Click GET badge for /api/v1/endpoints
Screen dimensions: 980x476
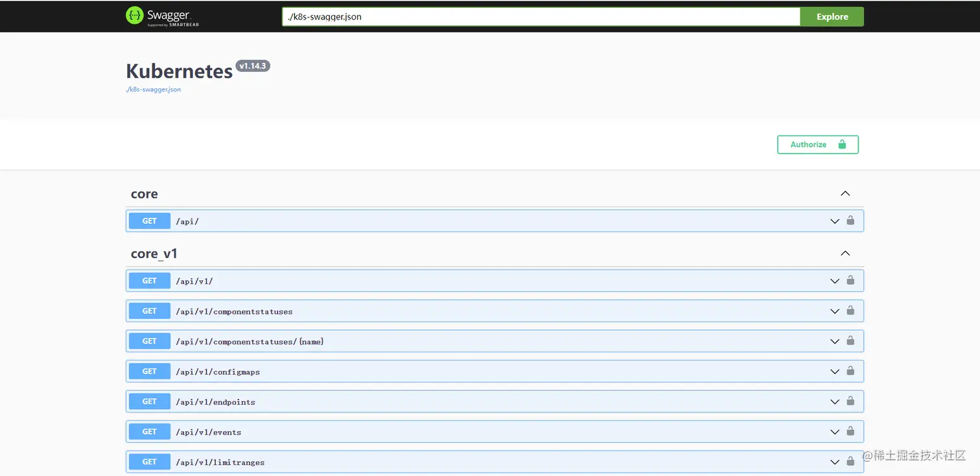[150, 401]
